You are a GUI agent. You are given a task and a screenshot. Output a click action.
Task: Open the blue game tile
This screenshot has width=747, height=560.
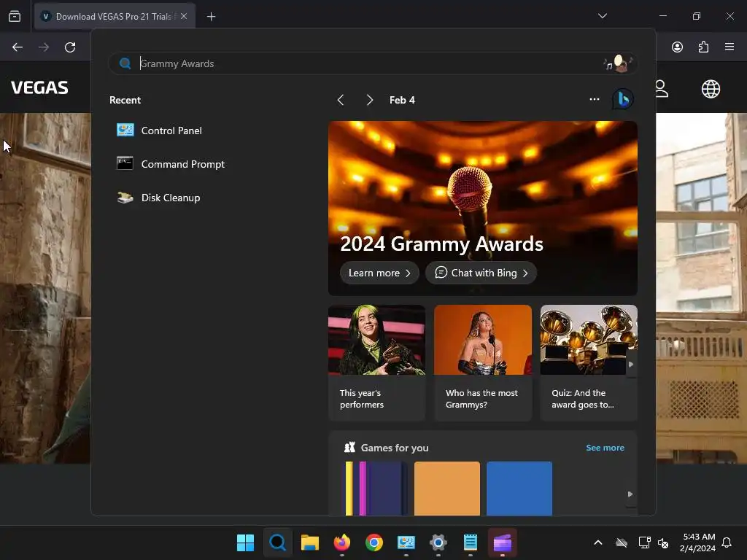click(x=519, y=488)
